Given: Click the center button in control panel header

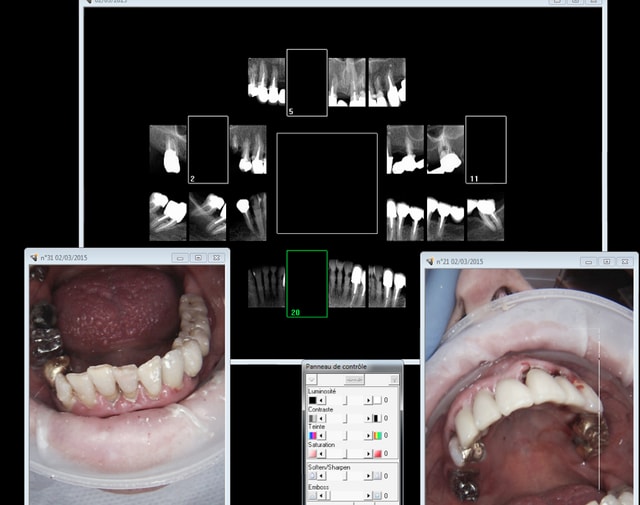Looking at the screenshot, I should pos(353,380).
